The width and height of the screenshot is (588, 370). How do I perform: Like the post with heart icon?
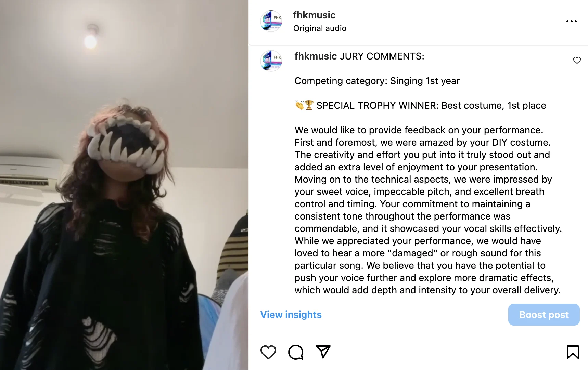pos(268,352)
